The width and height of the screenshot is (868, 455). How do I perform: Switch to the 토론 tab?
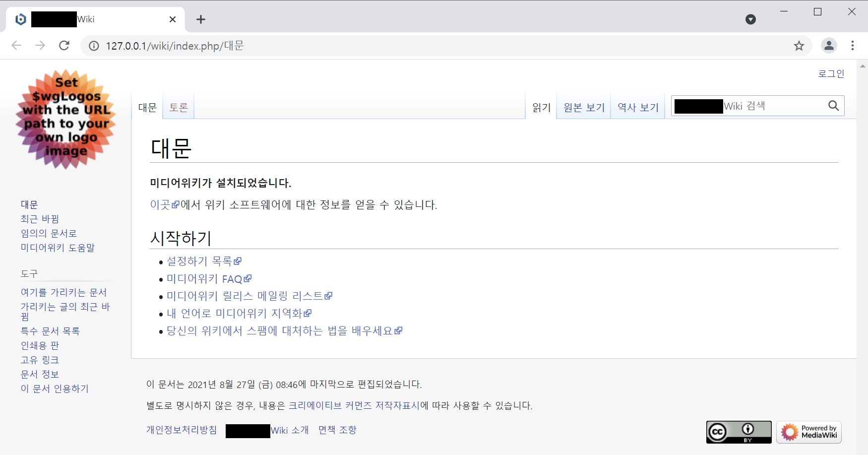coord(179,107)
